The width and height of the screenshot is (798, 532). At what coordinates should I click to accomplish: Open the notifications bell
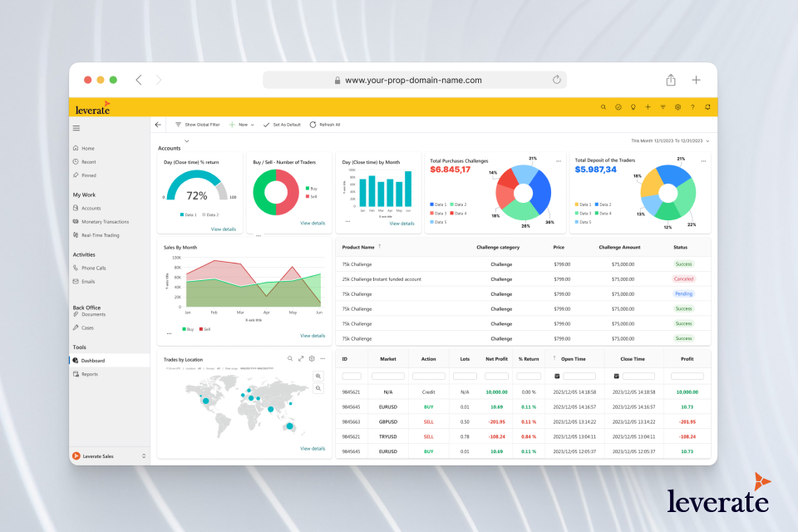[x=707, y=107]
